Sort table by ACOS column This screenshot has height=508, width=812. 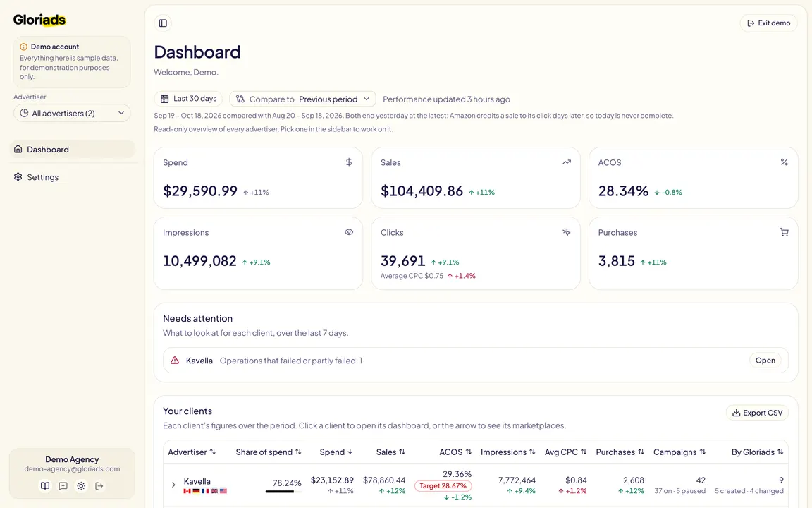(x=455, y=452)
